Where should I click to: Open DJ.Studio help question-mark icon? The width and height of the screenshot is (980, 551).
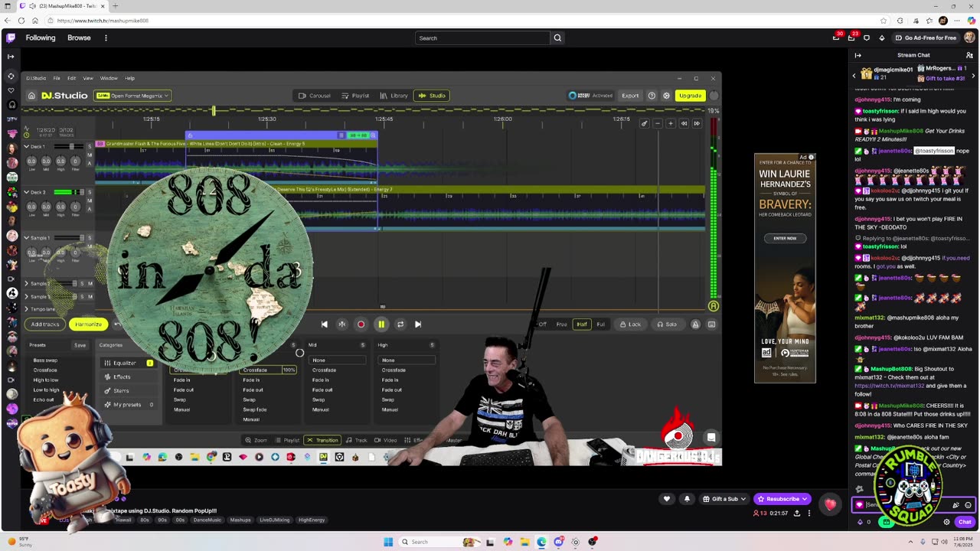(x=652, y=96)
